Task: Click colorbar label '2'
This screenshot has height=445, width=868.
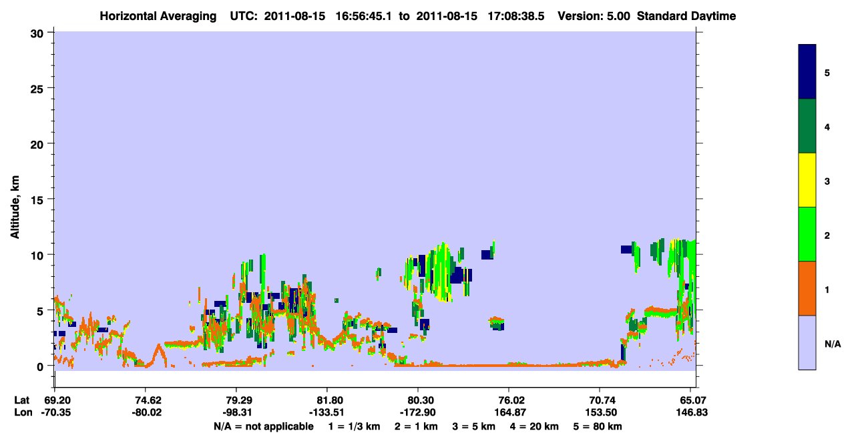Action: tap(827, 236)
